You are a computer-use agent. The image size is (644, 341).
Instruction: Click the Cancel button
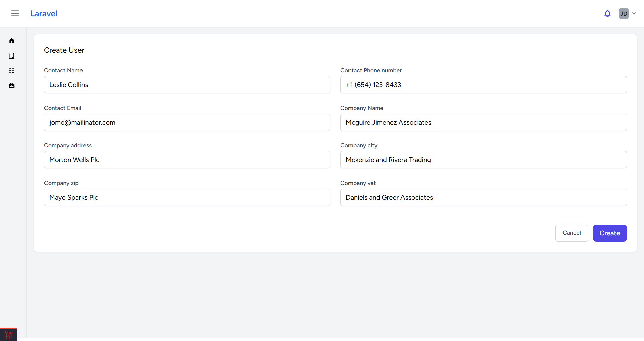tap(572, 233)
